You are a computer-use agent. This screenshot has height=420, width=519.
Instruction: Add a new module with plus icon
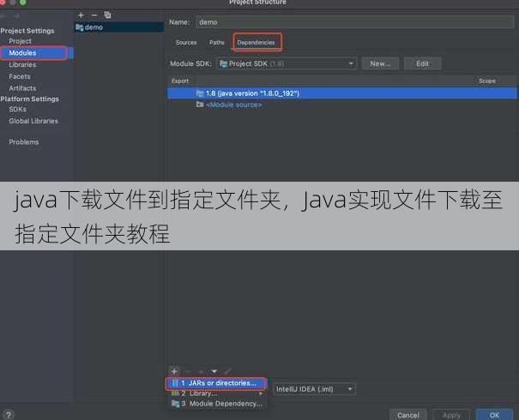81,15
